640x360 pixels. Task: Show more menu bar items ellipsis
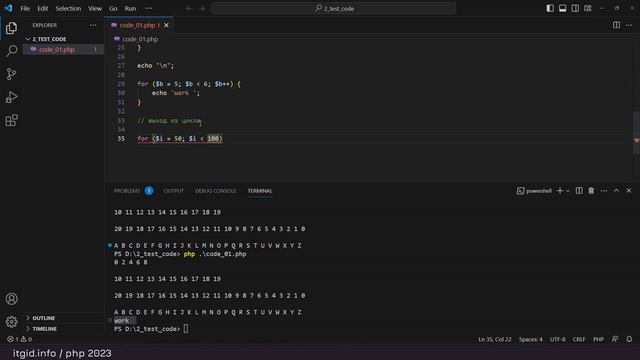pyautogui.click(x=149, y=8)
